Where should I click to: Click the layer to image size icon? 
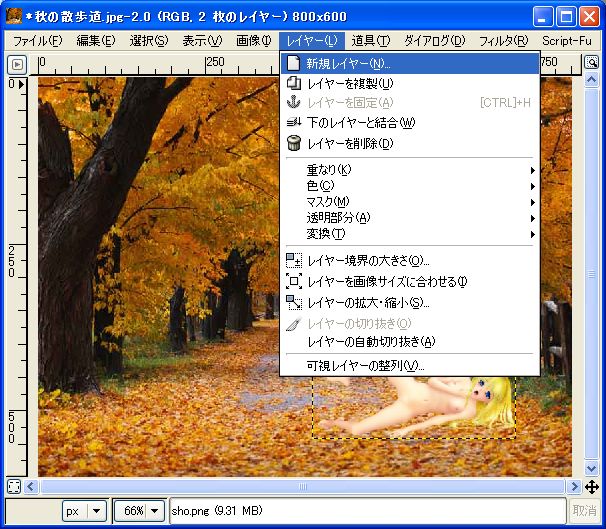click(x=294, y=281)
